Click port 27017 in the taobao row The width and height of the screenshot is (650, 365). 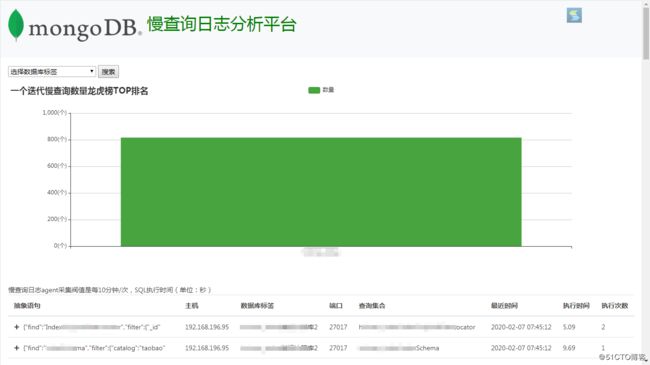[338, 348]
